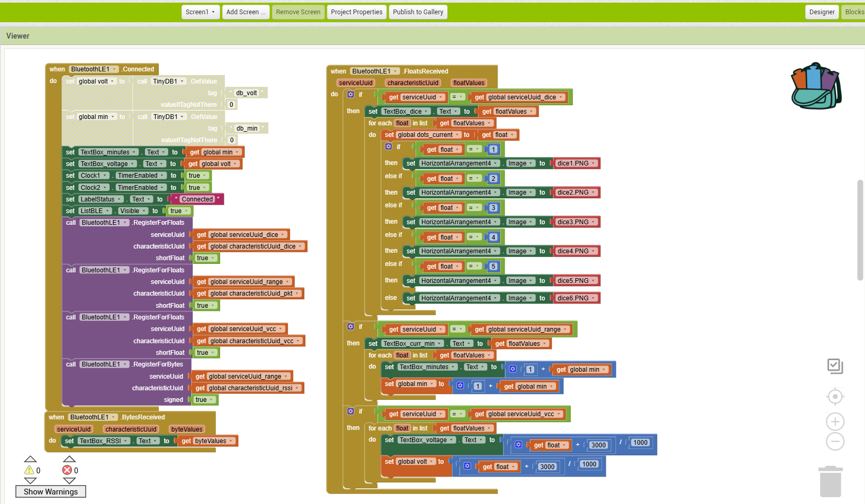
Task: Open BluetoothLE1 dropdown in Connected event
Action: click(95, 69)
